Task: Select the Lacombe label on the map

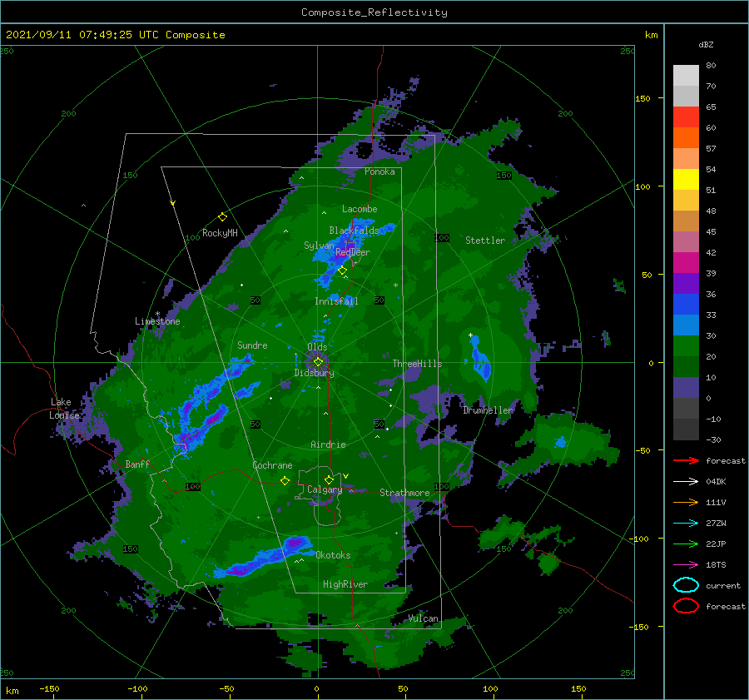Action: pyautogui.click(x=360, y=209)
